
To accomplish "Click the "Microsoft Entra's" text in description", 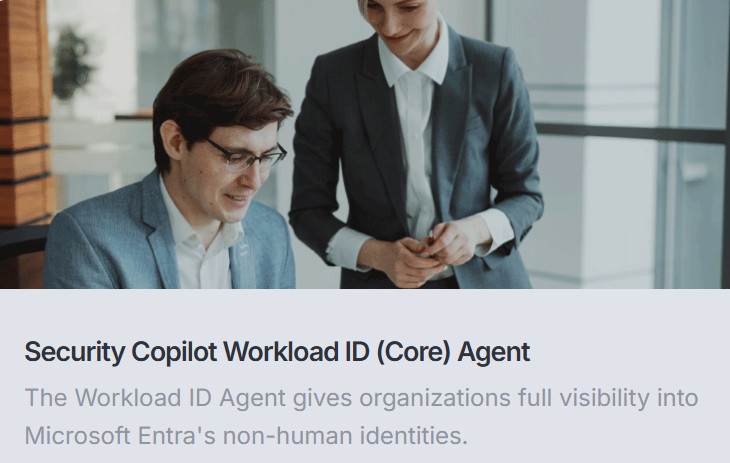I will [x=120, y=436].
